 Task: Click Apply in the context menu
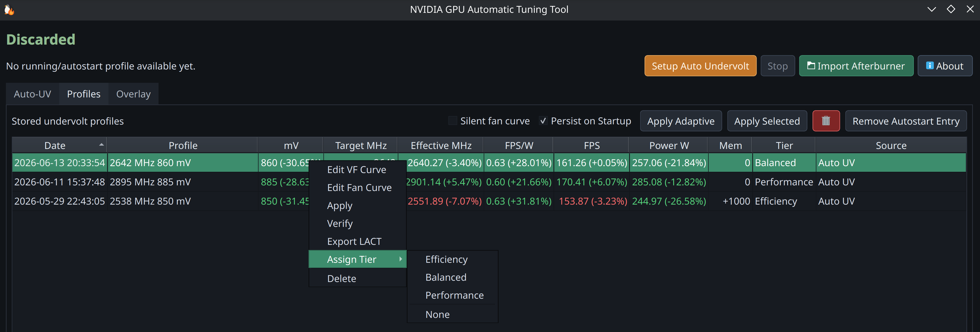[x=358, y=205]
